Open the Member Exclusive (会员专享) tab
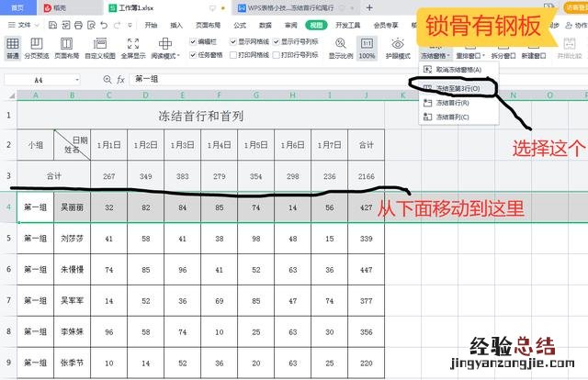 386,25
